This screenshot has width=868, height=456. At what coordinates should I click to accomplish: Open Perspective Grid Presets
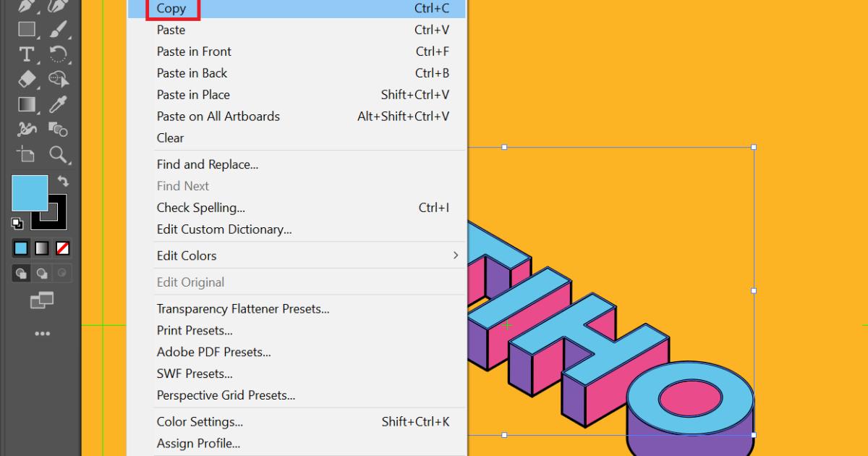(x=297, y=395)
